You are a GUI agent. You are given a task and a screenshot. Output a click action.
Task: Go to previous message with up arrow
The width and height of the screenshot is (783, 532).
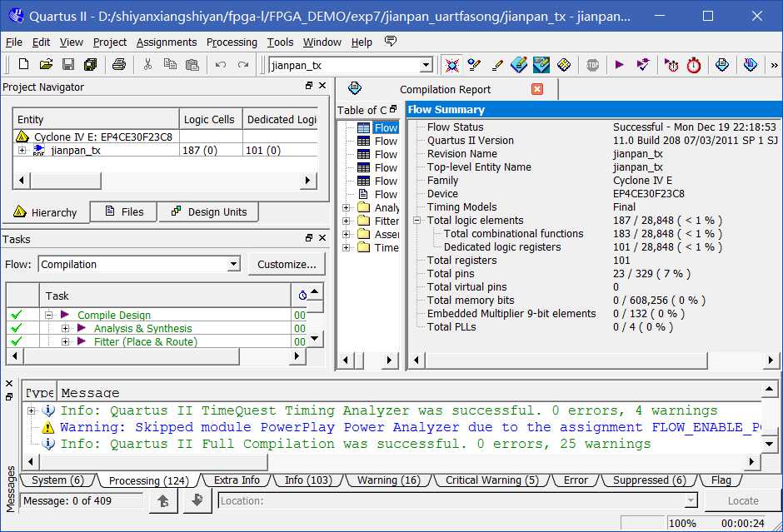[x=163, y=500]
